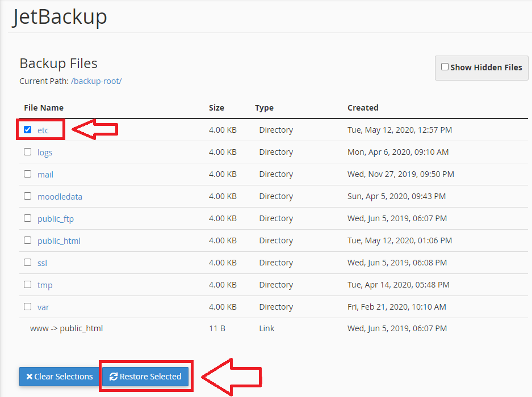Enable the Show Hidden Files checkbox

(x=445, y=67)
